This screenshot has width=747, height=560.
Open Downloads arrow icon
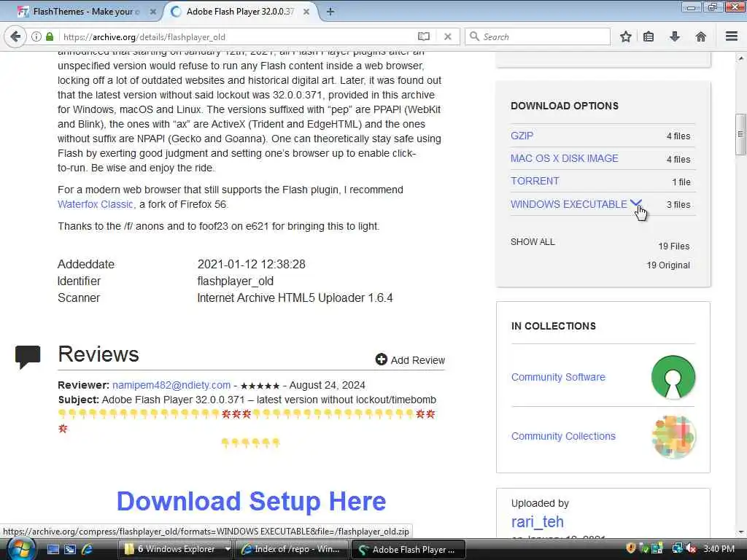click(x=675, y=36)
